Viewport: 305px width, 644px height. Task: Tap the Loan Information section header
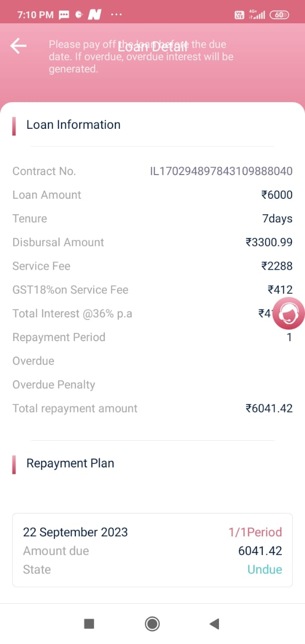pos(73,125)
